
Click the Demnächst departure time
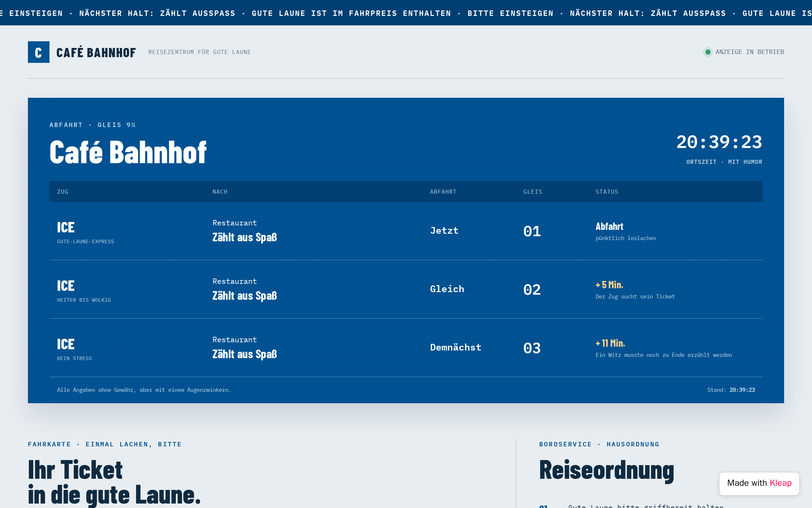[x=456, y=347]
